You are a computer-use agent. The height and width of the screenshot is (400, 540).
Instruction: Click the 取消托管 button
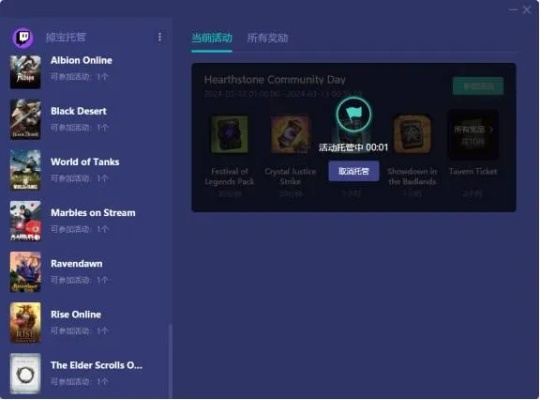(354, 171)
